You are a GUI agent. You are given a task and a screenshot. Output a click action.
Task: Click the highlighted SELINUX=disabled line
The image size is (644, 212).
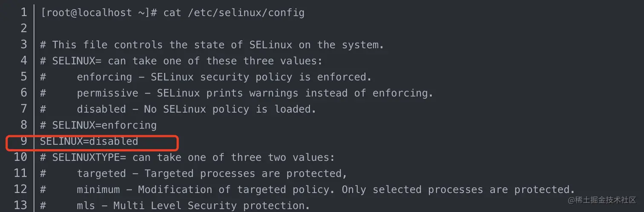[89, 141]
